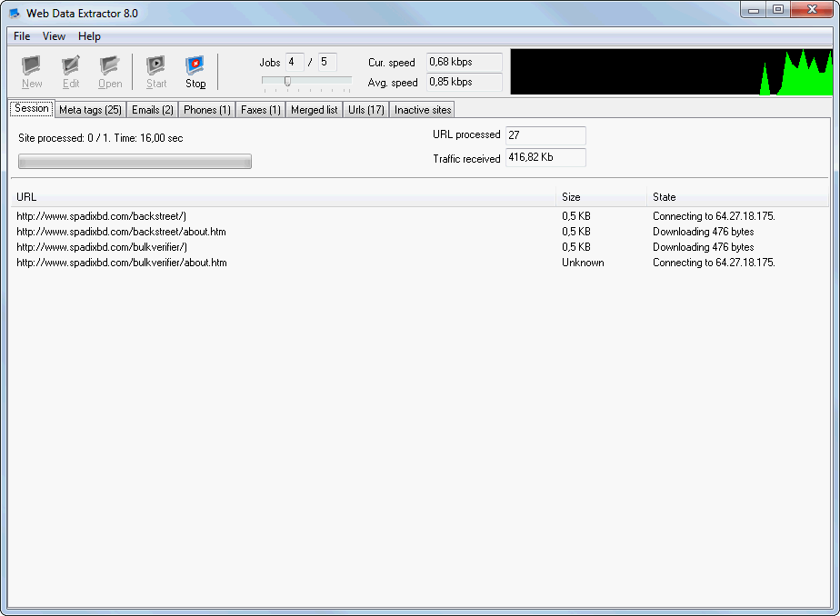Open the Faxes (1) tab
Screen dimensions: 840x616
pyautogui.click(x=260, y=109)
